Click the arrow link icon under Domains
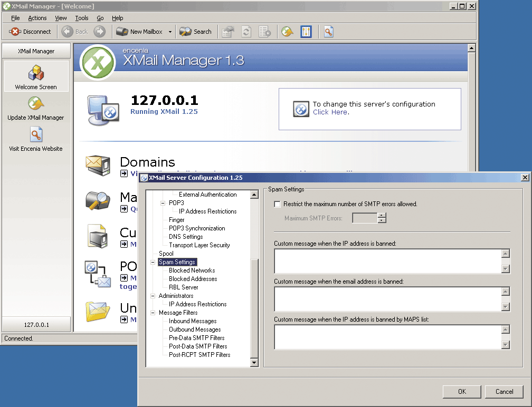This screenshot has height=407, width=532. (124, 173)
